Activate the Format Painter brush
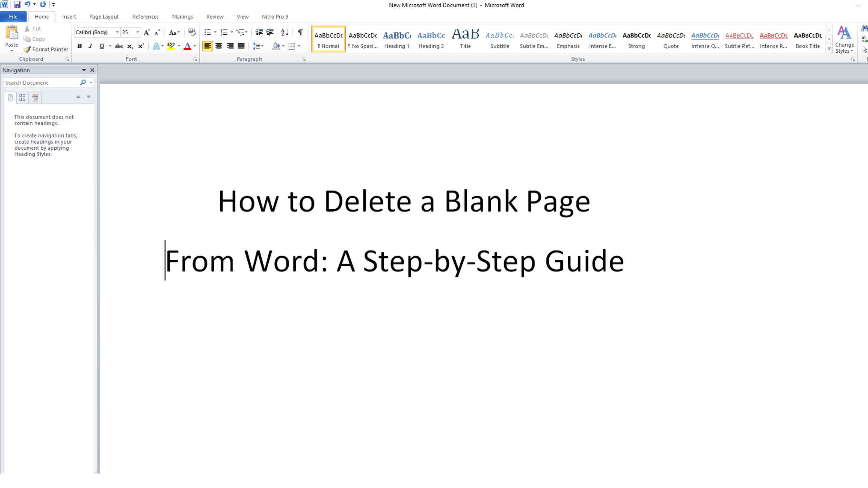The image size is (868, 488). tap(46, 50)
